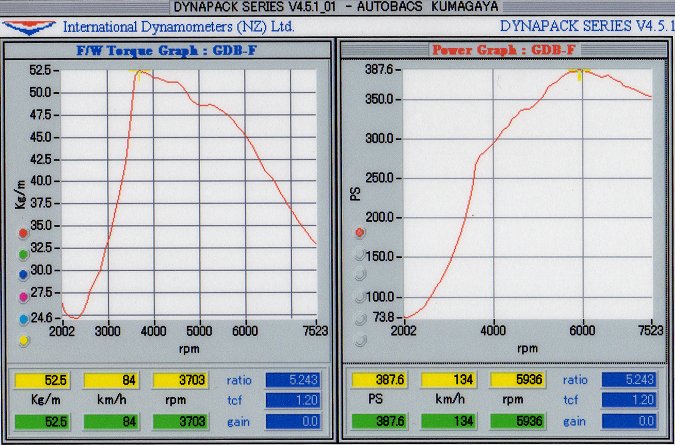Viewport: 675px width, 445px height.
Task: Click the torque panel gain value 0.0
Action: tap(293, 421)
